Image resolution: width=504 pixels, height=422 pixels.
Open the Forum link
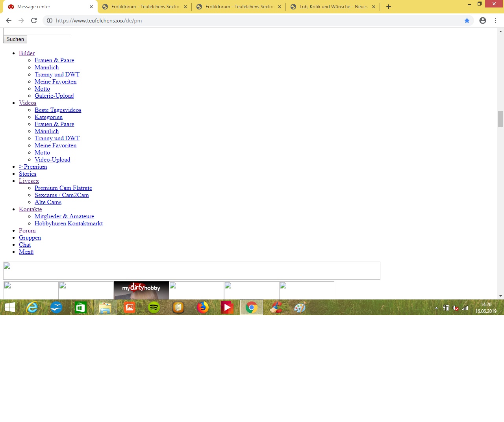(27, 231)
